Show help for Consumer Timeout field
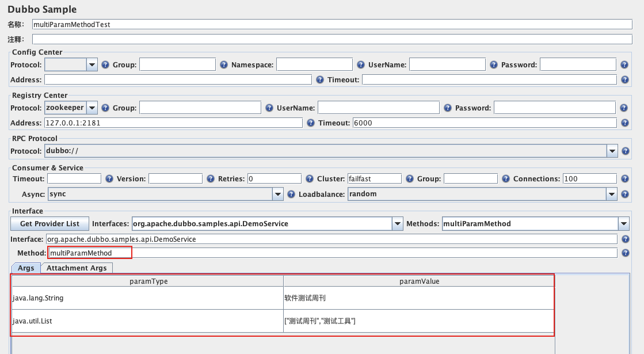 click(x=109, y=178)
